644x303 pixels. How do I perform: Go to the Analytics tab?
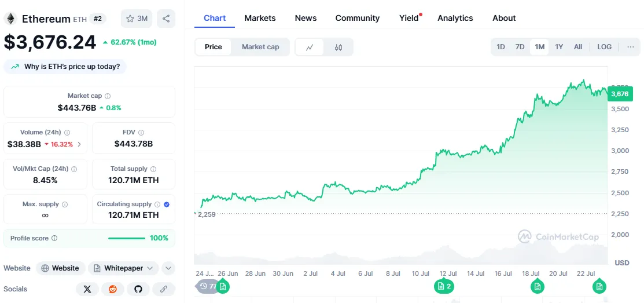[455, 18]
